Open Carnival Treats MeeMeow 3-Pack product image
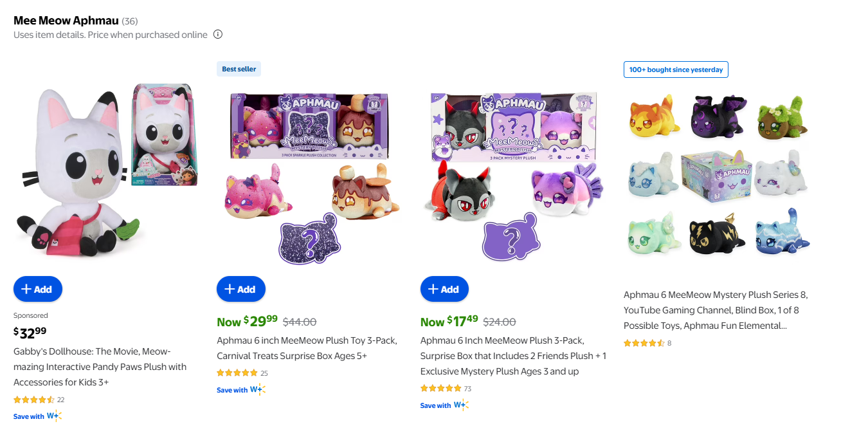868x435 pixels. pyautogui.click(x=309, y=174)
